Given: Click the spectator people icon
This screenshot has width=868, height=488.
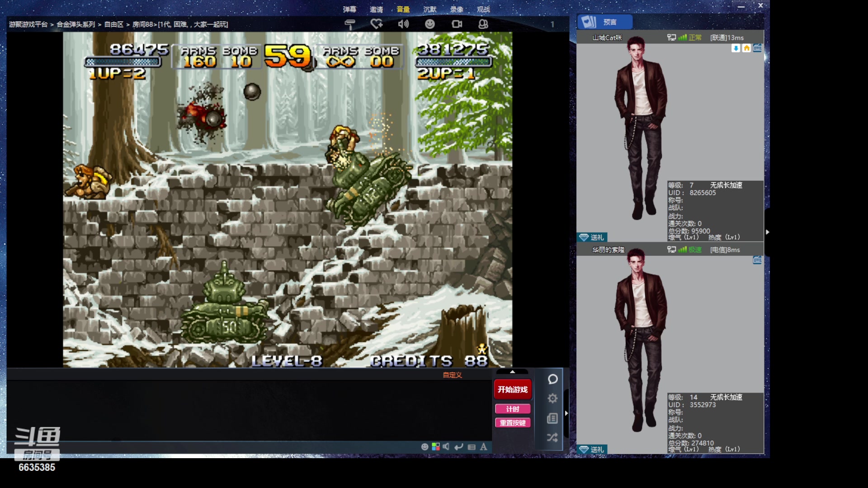Looking at the screenshot, I should click(483, 24).
